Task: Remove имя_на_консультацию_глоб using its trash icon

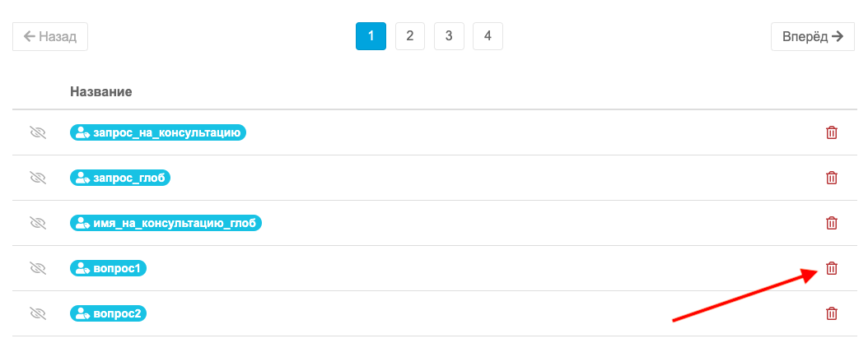Action: coord(831,224)
